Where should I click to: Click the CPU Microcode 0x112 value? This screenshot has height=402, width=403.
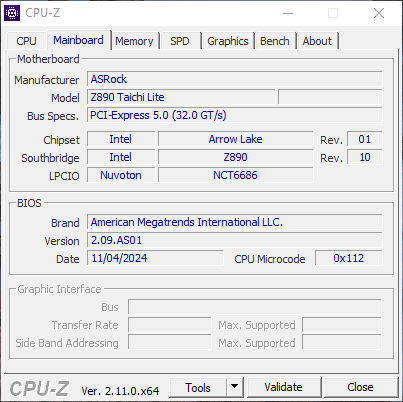pyautogui.click(x=349, y=258)
